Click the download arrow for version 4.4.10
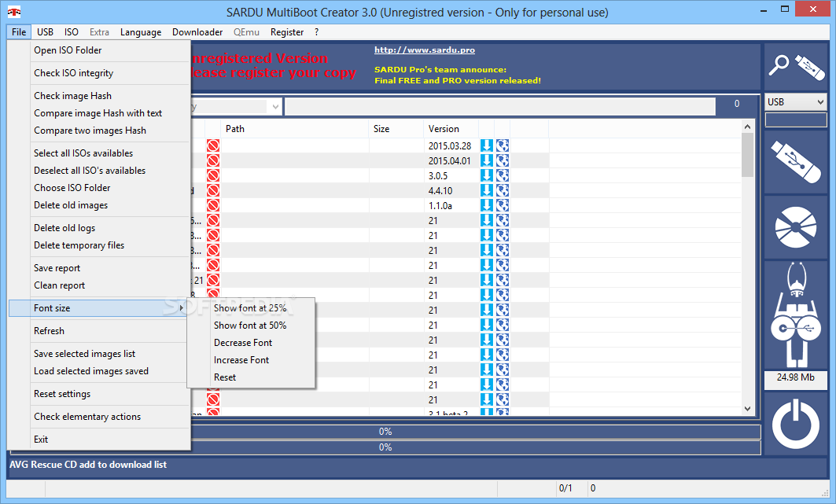836x504 pixels. coord(486,190)
